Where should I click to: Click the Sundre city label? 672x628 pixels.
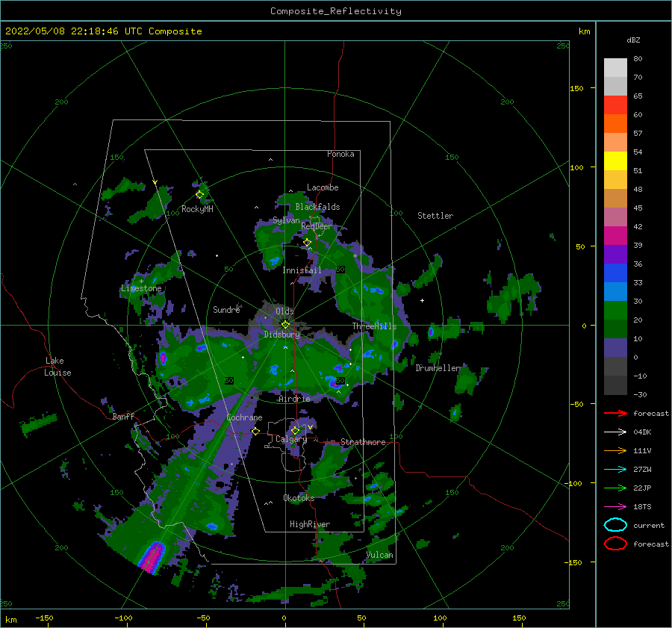click(226, 309)
